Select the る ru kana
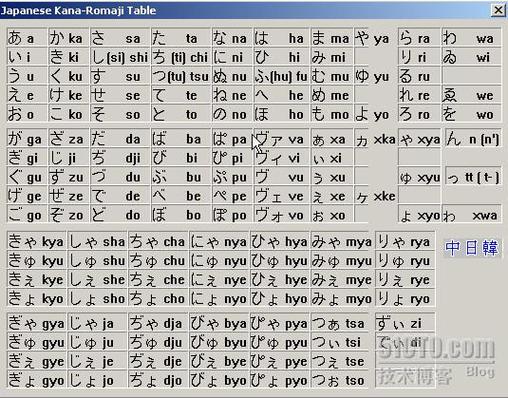Viewport: 508px width, 398px height. point(419,76)
